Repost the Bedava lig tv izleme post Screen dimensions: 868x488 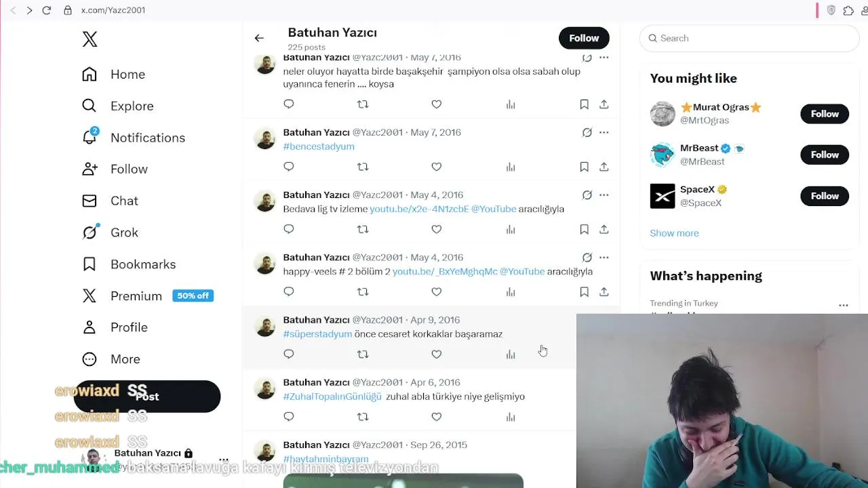363,229
